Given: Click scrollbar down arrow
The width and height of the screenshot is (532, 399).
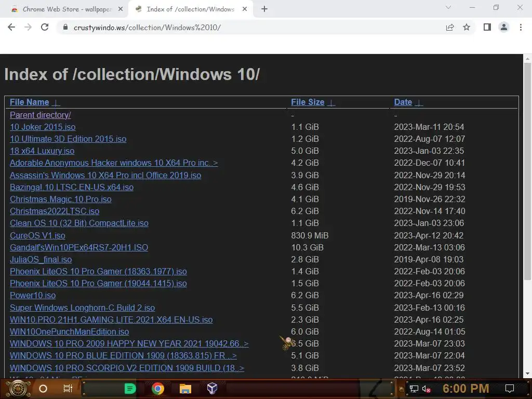Looking at the screenshot, I should tap(527, 374).
